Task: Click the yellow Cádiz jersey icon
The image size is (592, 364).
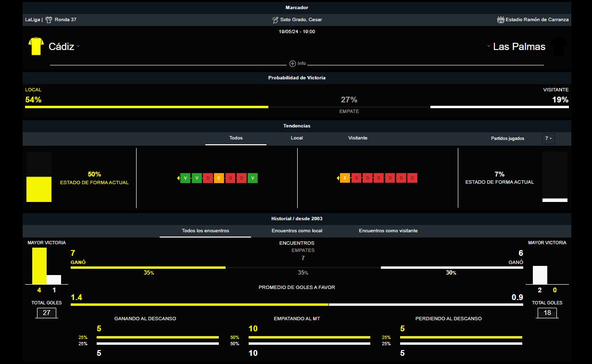Action: (x=36, y=46)
